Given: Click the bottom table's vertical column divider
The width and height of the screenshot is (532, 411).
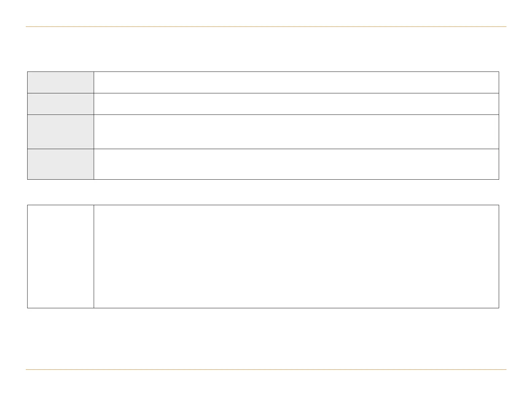Looking at the screenshot, I should 94,256.
